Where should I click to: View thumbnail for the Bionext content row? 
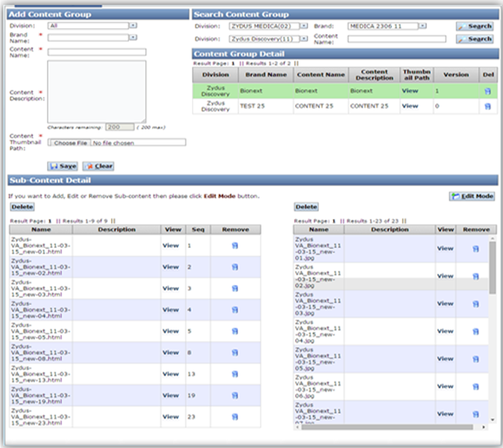(409, 91)
